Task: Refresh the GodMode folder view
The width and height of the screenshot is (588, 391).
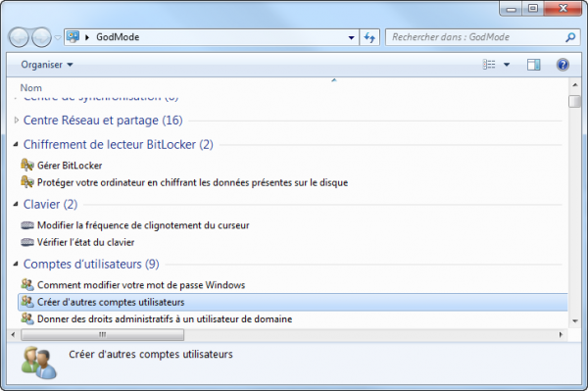Action: tap(369, 37)
